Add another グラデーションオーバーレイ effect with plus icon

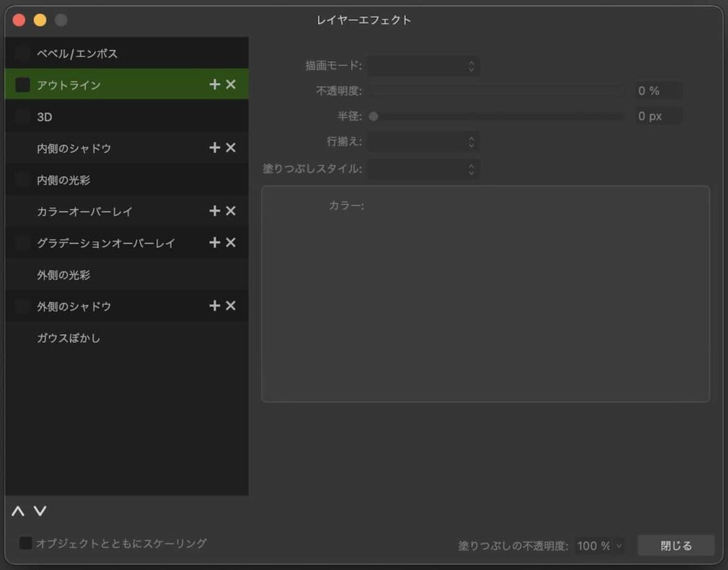(x=215, y=242)
